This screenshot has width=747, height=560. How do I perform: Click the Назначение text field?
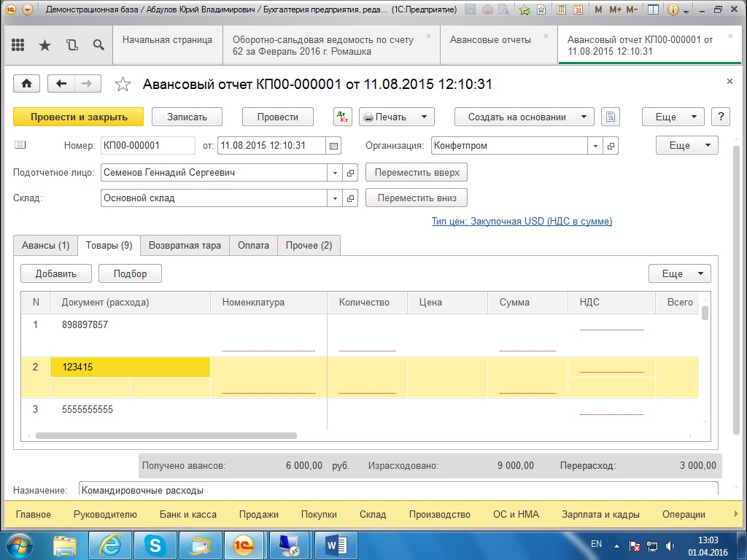pos(398,490)
